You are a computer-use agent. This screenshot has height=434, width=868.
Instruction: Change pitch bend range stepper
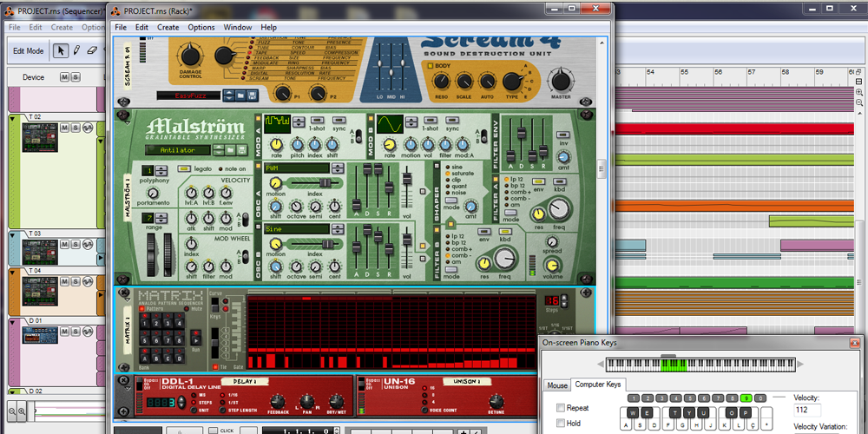pyautogui.click(x=161, y=218)
